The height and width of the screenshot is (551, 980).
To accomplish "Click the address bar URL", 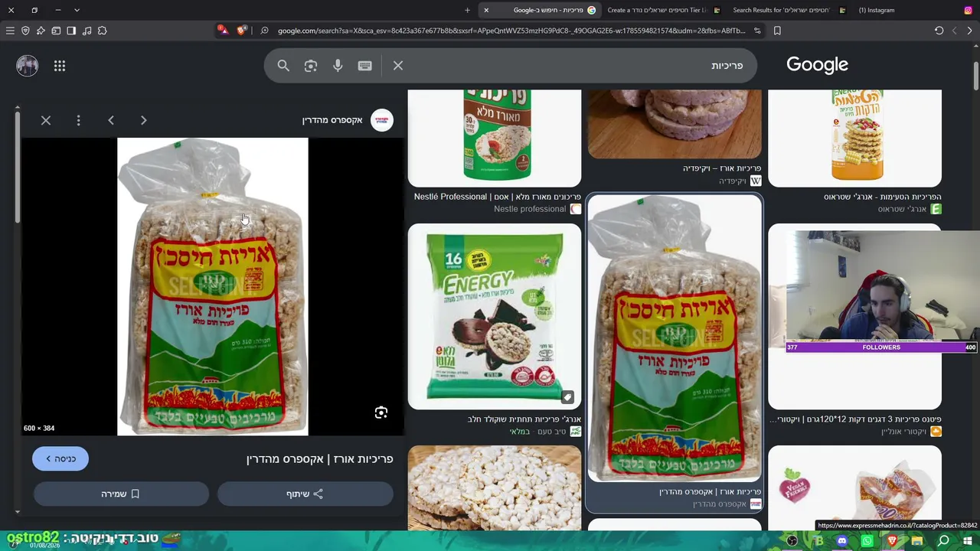I will [511, 31].
